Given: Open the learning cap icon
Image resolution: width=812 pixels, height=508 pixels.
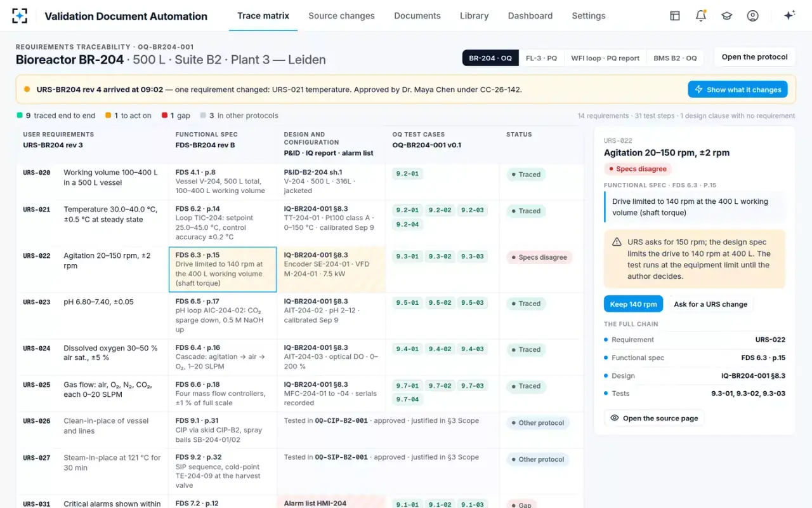Looking at the screenshot, I should 727,16.
